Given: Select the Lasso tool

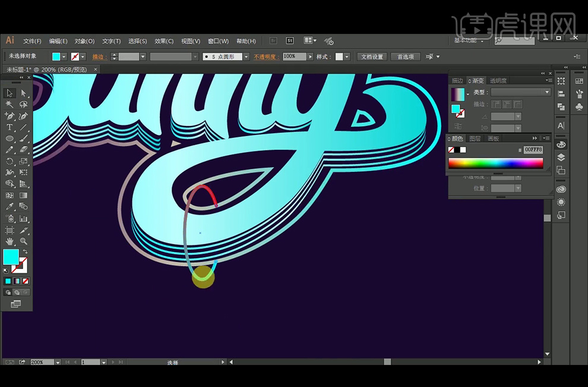Looking at the screenshot, I should 23,105.
